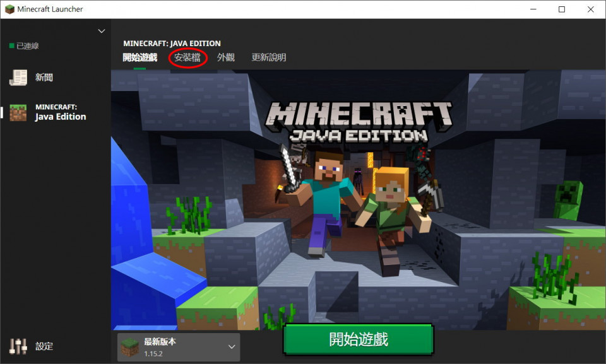Click the chevron arrow in the version selector
This screenshot has width=606, height=364.
[x=232, y=347]
